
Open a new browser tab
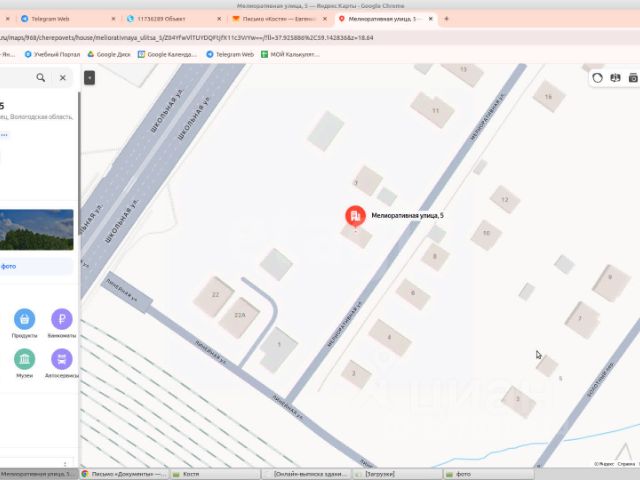coord(446,19)
